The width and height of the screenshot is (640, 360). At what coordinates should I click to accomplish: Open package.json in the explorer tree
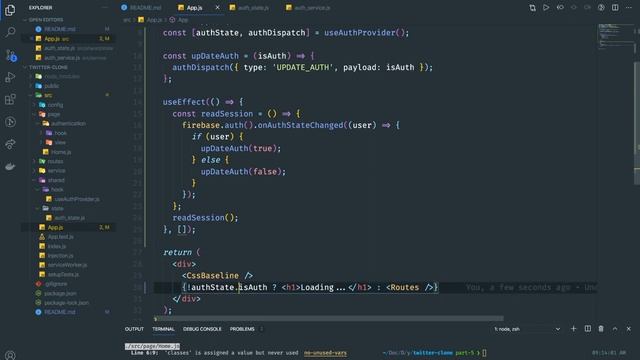point(60,293)
